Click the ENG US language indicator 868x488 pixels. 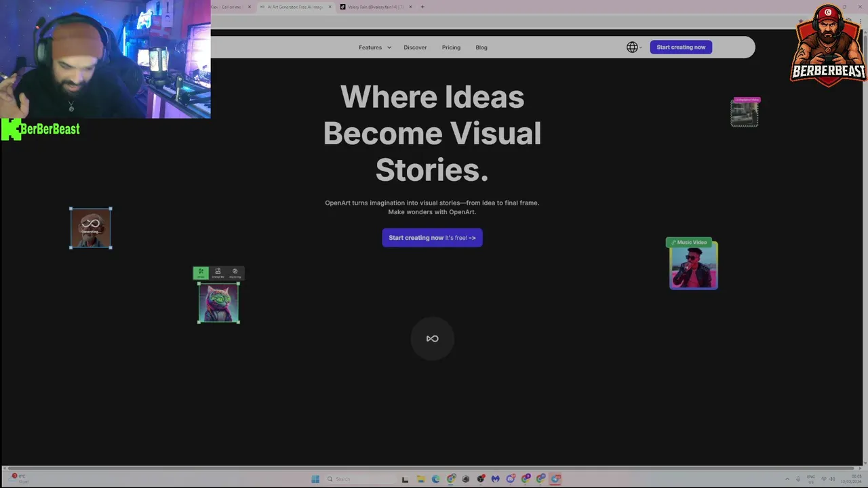810,479
